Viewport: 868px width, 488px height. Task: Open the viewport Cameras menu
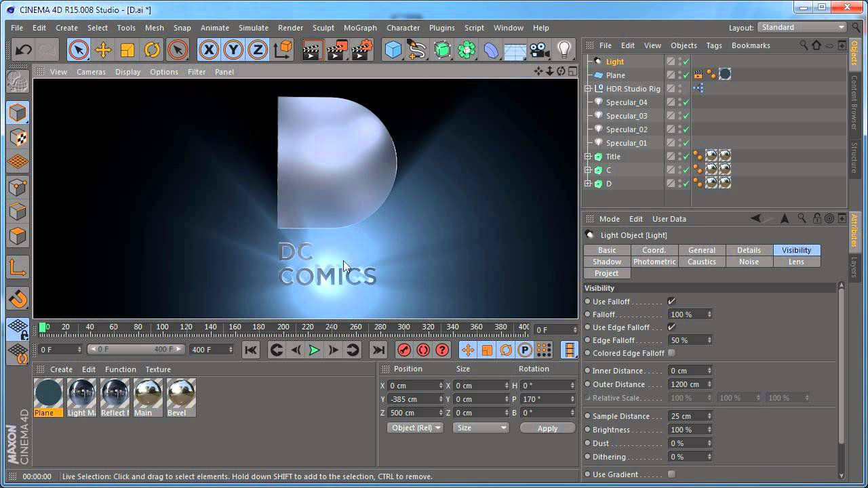(x=91, y=72)
